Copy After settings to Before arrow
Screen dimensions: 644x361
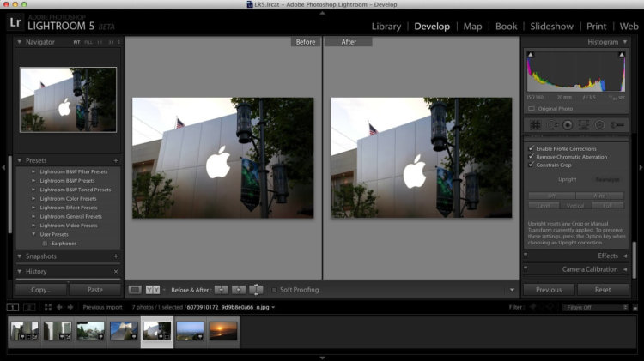coord(238,290)
